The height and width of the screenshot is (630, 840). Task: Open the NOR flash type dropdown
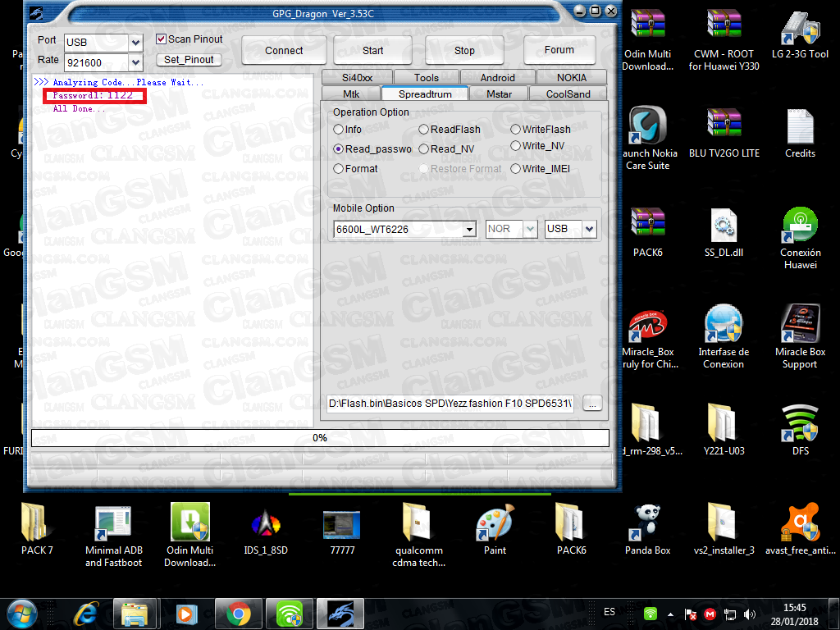pos(530,230)
